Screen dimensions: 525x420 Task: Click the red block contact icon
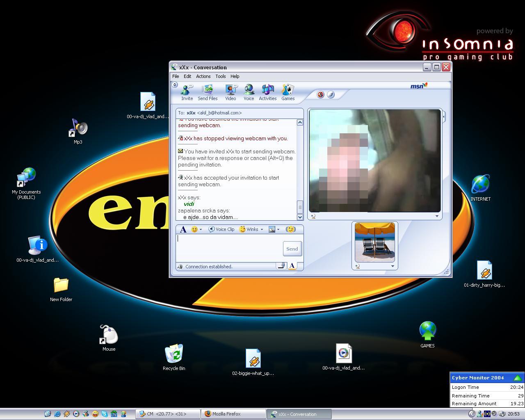coord(320,95)
